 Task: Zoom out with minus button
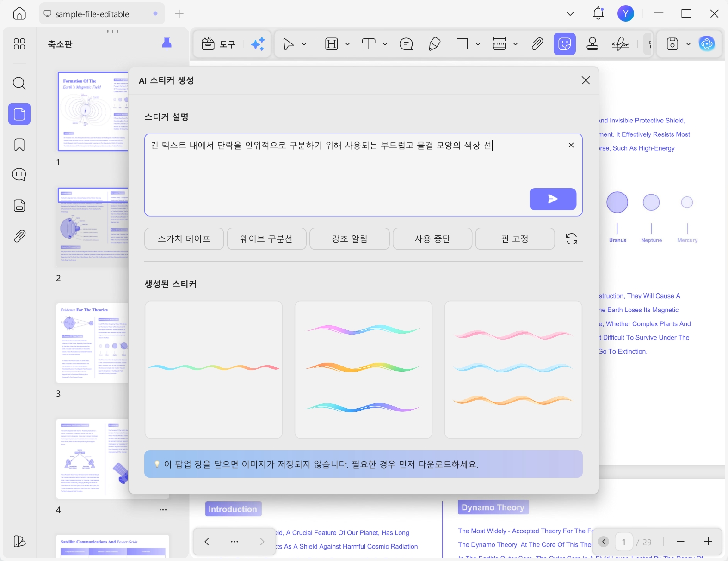[x=680, y=542]
